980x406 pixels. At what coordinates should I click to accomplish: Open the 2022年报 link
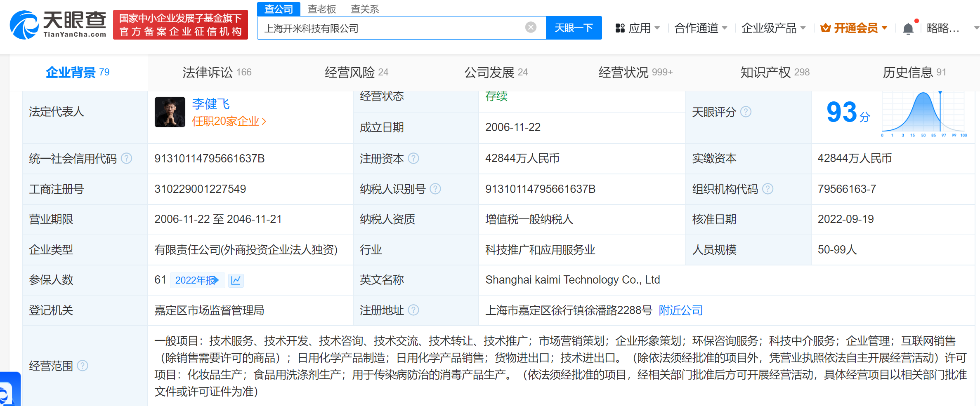pos(197,280)
